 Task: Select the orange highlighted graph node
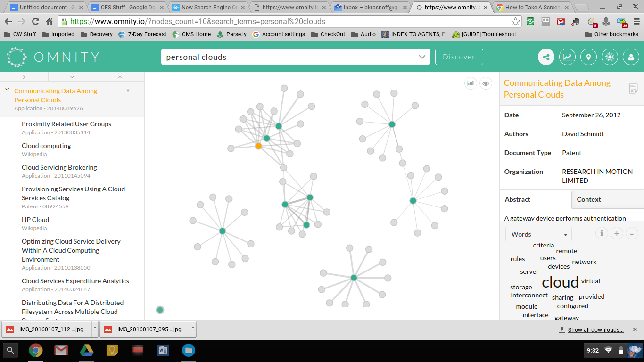click(x=258, y=146)
